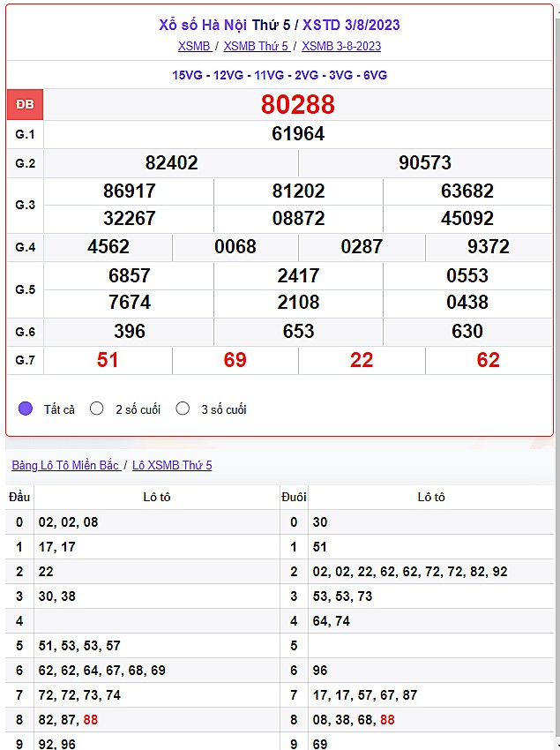The image size is (560, 750).
Task: Go to the "Lô XSMB Thứ 5" link
Action: coord(172,465)
